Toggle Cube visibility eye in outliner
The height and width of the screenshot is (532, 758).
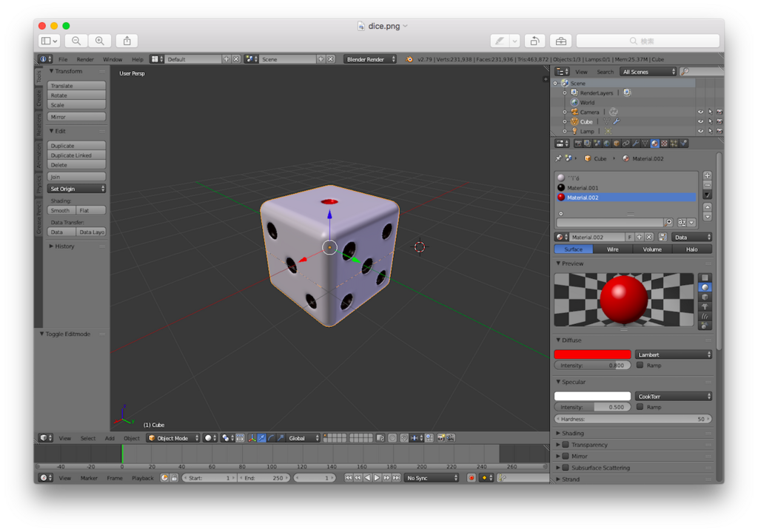point(700,122)
